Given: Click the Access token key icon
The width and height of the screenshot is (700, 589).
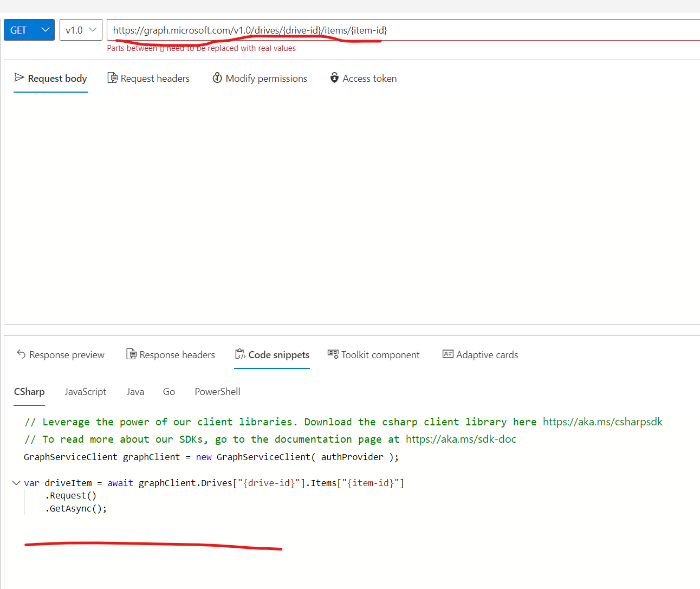Looking at the screenshot, I should (334, 78).
